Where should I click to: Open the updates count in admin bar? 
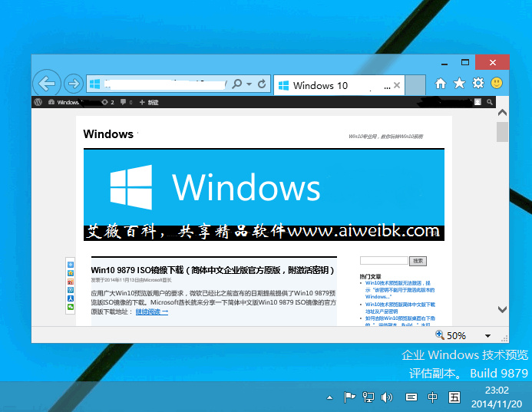108,102
